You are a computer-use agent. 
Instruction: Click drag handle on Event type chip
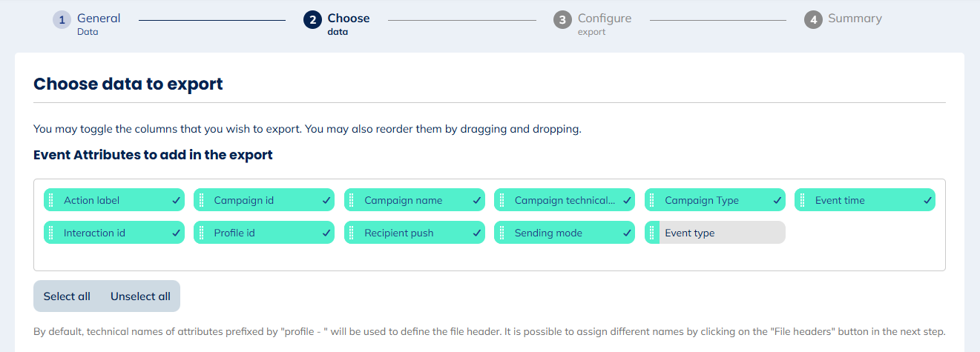pyautogui.click(x=651, y=233)
